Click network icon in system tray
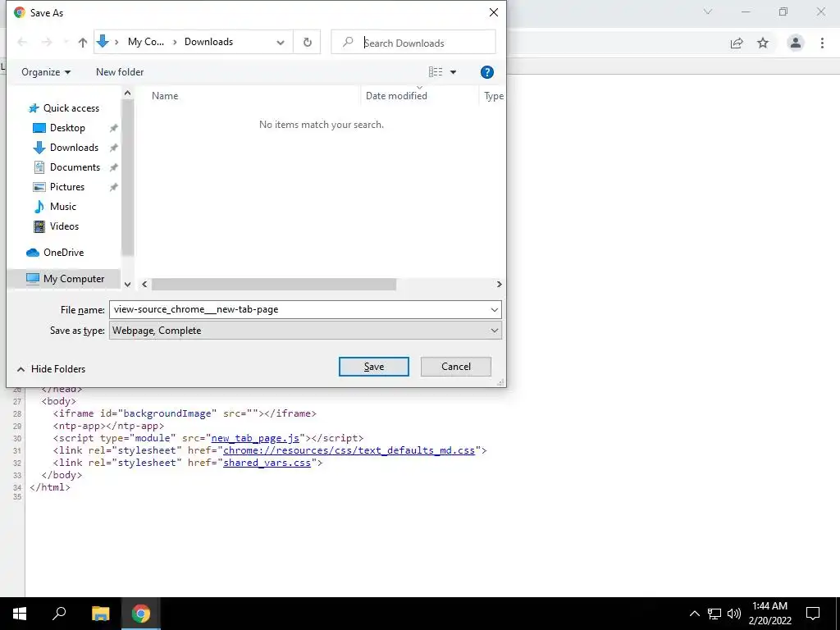The width and height of the screenshot is (840, 630). coord(714,614)
